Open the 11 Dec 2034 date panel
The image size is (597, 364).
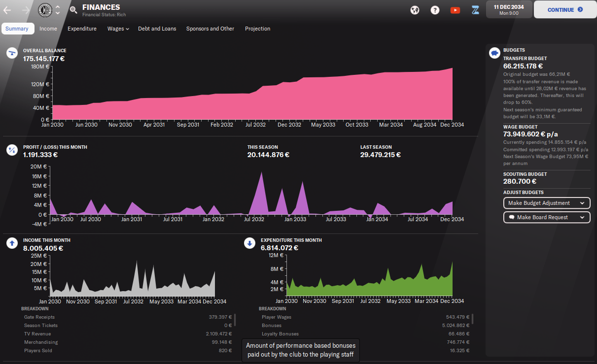coord(509,10)
